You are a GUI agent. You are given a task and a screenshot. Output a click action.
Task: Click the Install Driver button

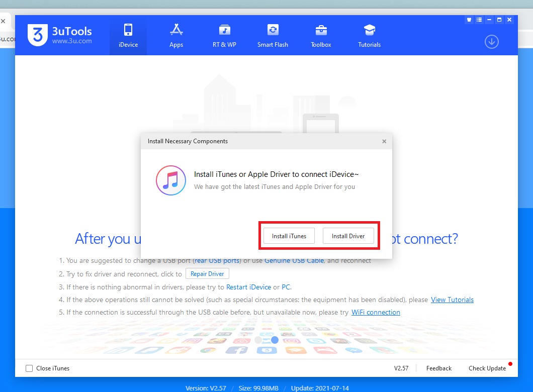(348, 236)
